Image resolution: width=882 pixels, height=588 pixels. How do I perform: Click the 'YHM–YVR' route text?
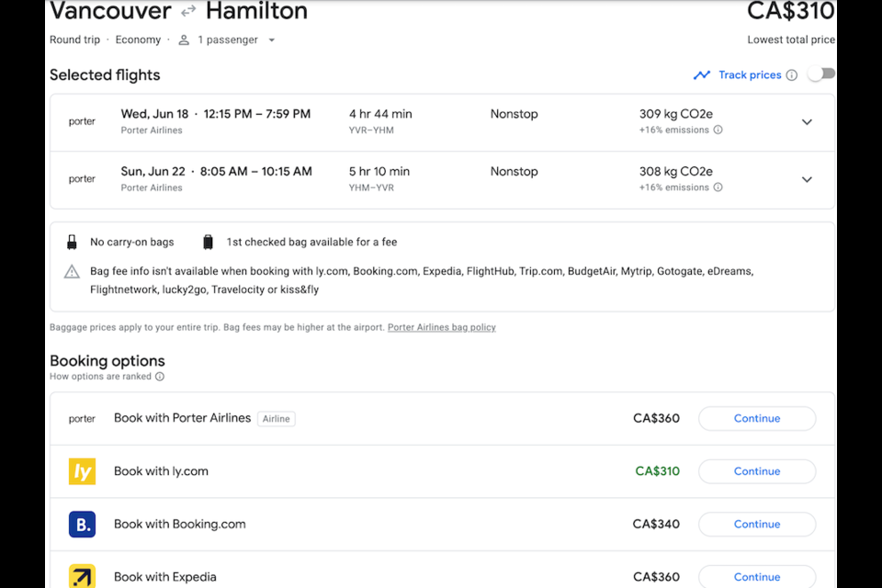click(371, 187)
